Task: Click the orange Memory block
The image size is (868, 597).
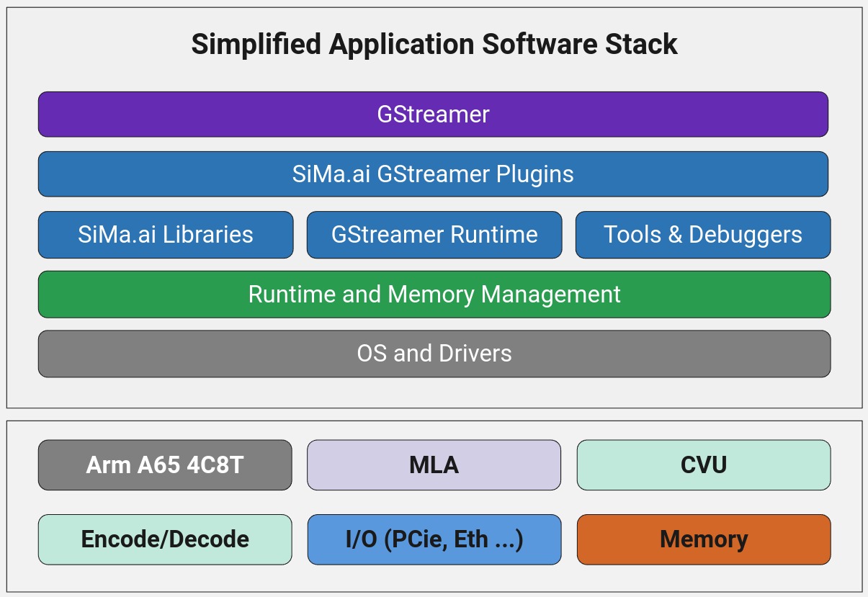Action: (x=704, y=539)
